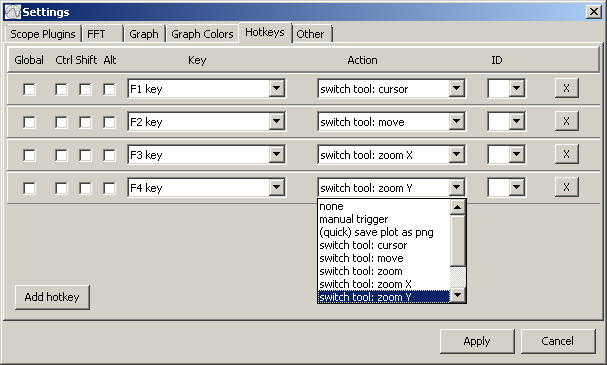Toggle Alt checkbox in F4 key row
This screenshot has width=607, height=365.
[109, 188]
